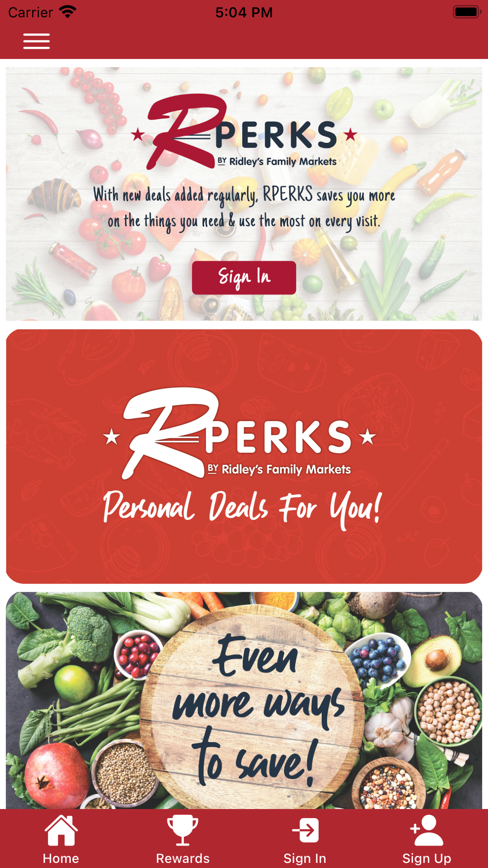Open the Even more ways to save banner

[x=244, y=700]
